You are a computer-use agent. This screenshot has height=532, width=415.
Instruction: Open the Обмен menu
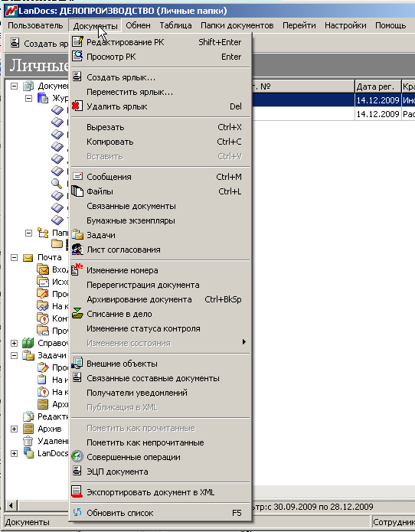(x=138, y=25)
